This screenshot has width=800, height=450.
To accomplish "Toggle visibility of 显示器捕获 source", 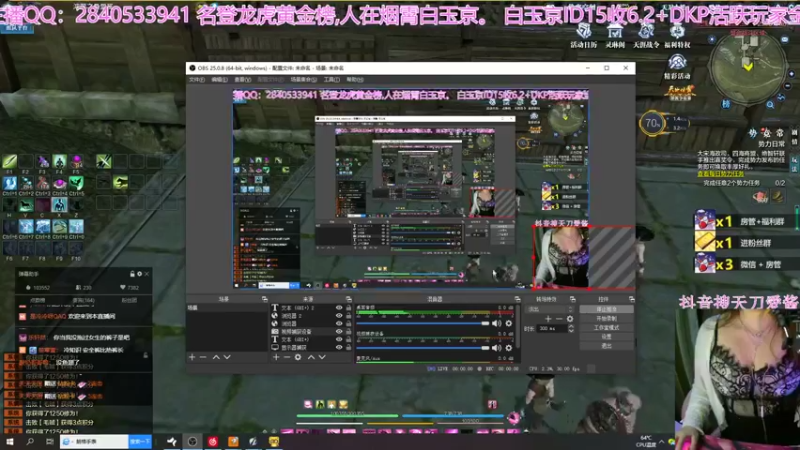I will click(x=339, y=347).
